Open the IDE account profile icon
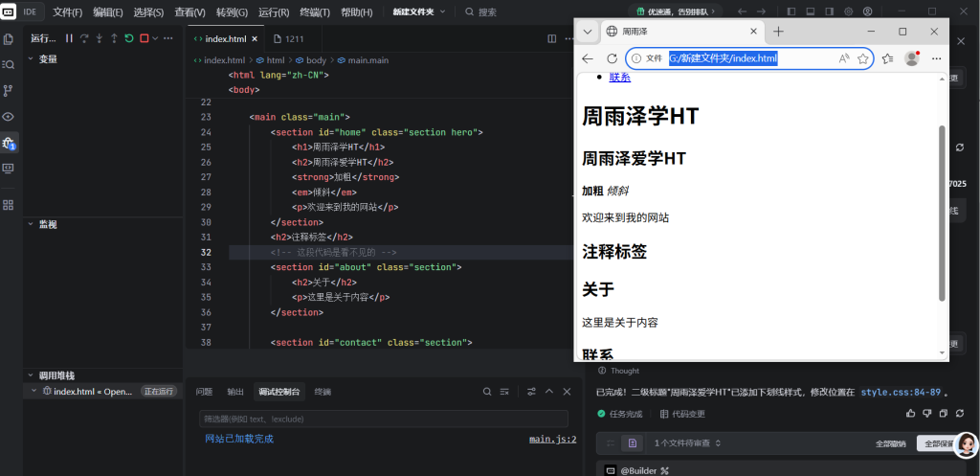Viewport: 980px width, 476px height. click(x=867, y=11)
